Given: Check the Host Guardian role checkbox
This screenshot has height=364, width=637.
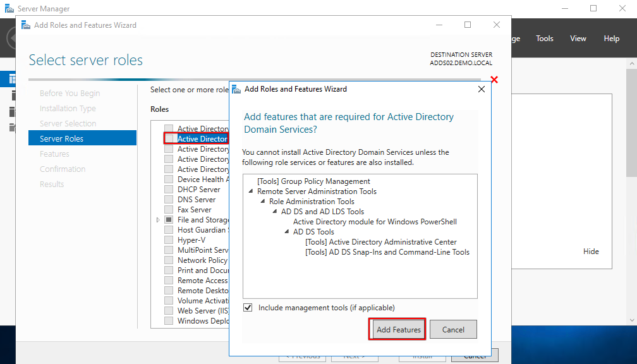Looking at the screenshot, I should coord(169,230).
